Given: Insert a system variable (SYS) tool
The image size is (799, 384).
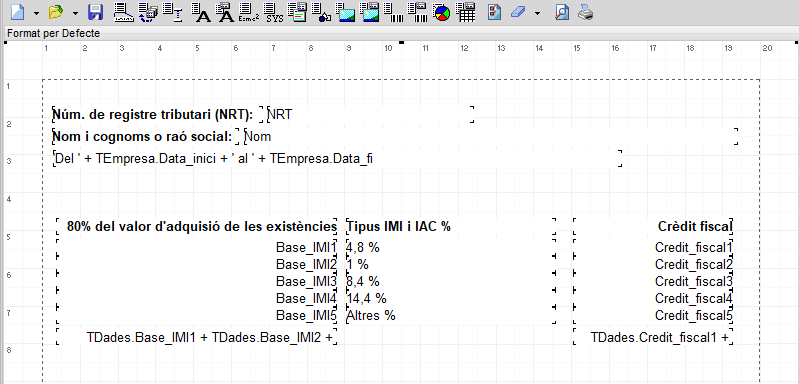Looking at the screenshot, I should pyautogui.click(x=274, y=13).
